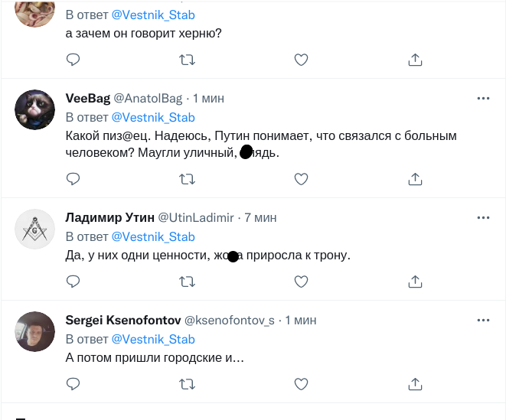Image resolution: width=506 pixels, height=420 pixels.
Task: Retweet Ладимир Утин's reply
Action: click(186, 282)
